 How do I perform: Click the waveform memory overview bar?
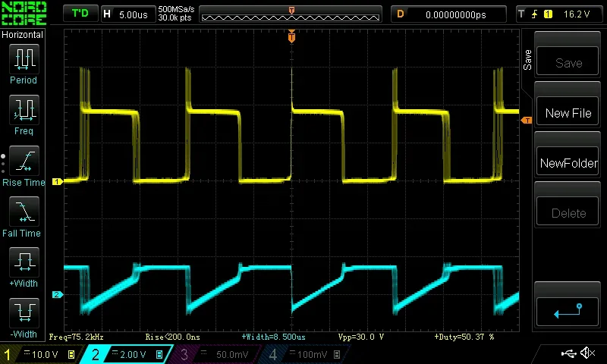coord(291,14)
